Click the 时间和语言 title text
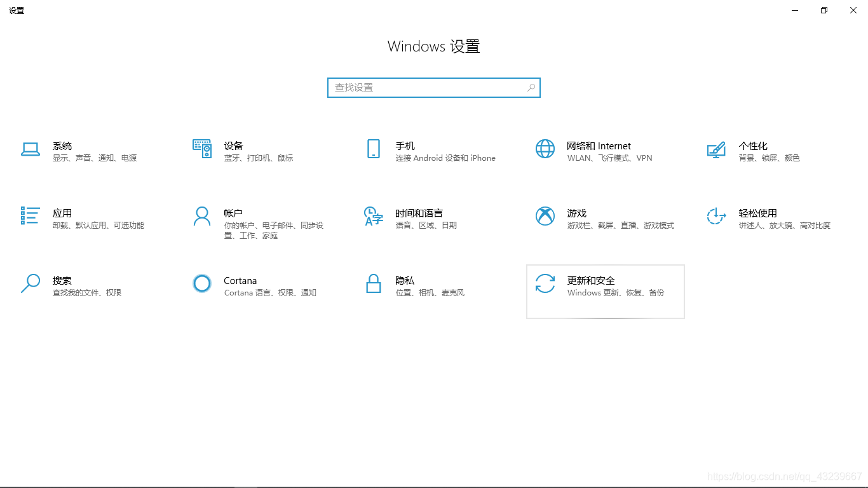 419,213
